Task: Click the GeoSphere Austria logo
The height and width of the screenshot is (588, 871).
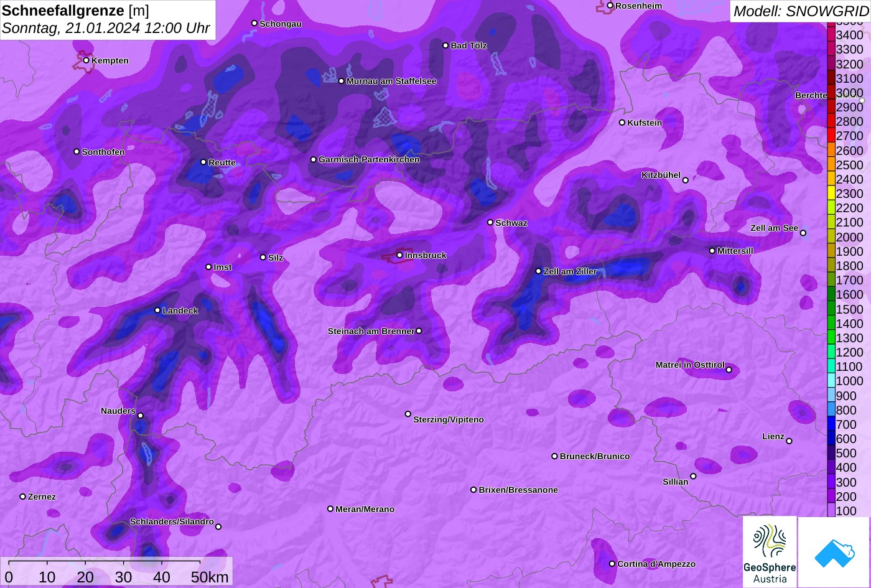Action: click(x=770, y=552)
